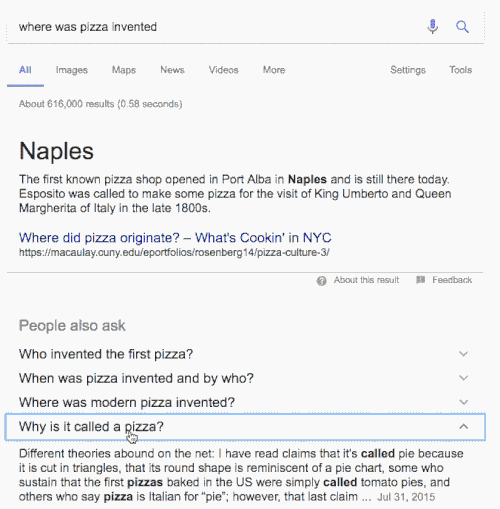Click the voice search microphone icon
The width and height of the screenshot is (500, 509).
coord(432,27)
